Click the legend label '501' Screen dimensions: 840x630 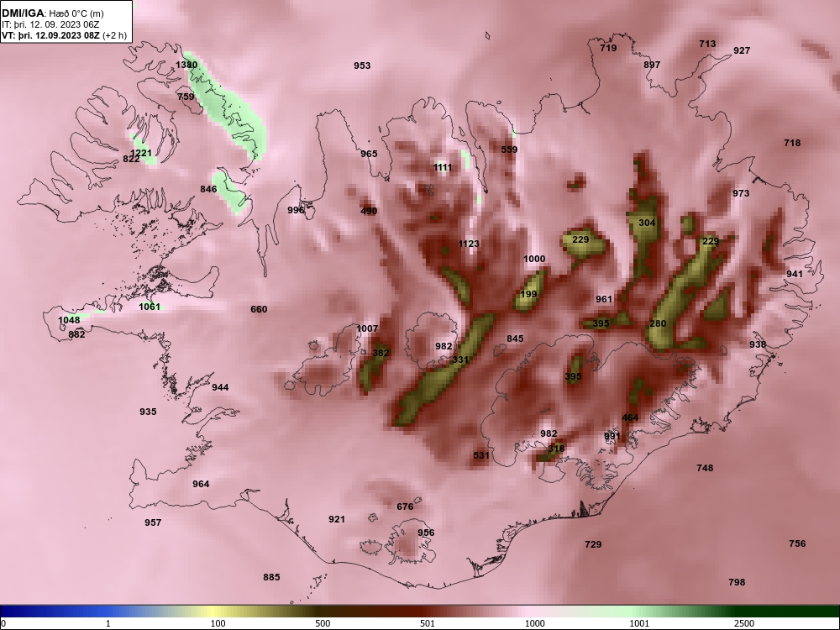point(427,623)
